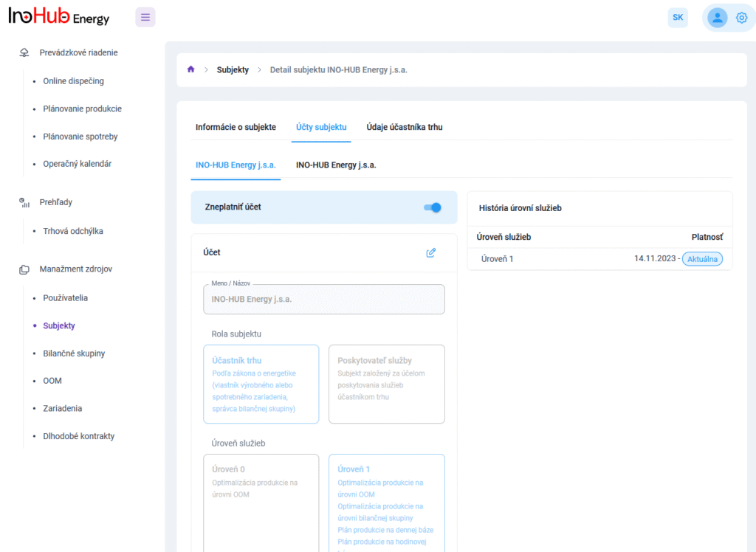The height and width of the screenshot is (552, 756).
Task: Select the Účastník trhu role card
Action: tap(261, 384)
